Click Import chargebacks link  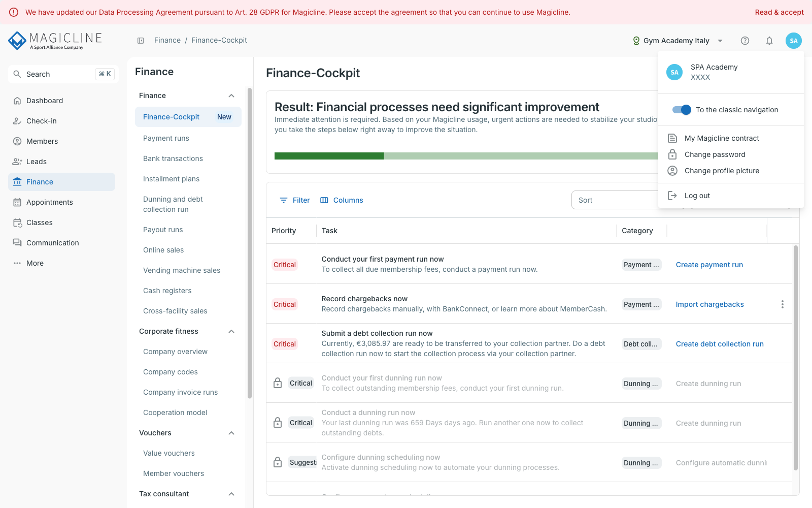tap(709, 304)
